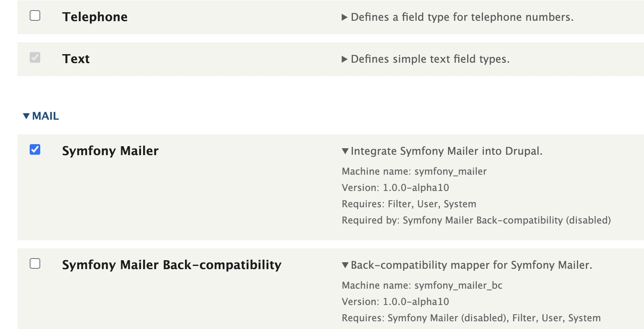Image resolution: width=644 pixels, height=329 pixels.
Task: Click "Back-compatibility mapper for Symfony Mailer" summary
Action: click(x=471, y=265)
